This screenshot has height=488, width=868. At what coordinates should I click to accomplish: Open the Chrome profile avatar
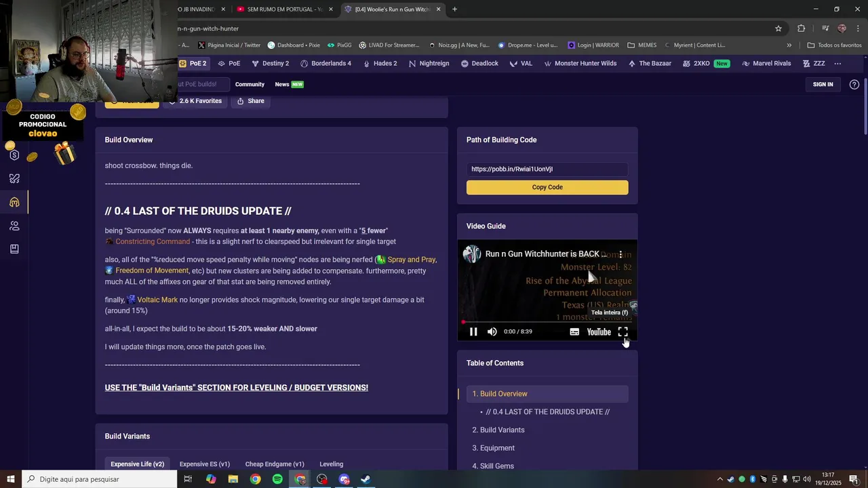click(842, 28)
